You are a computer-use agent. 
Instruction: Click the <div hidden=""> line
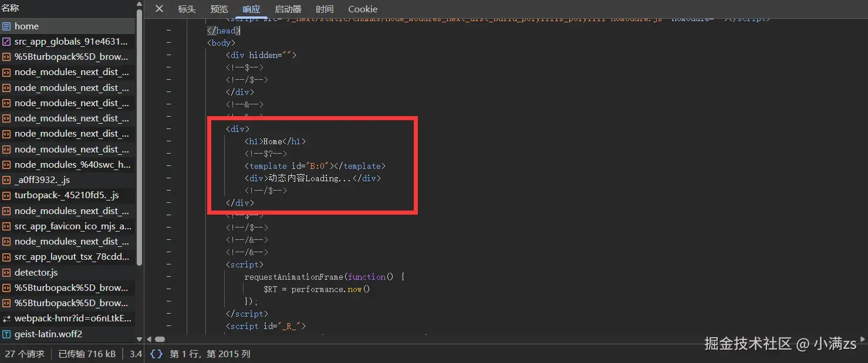click(261, 55)
